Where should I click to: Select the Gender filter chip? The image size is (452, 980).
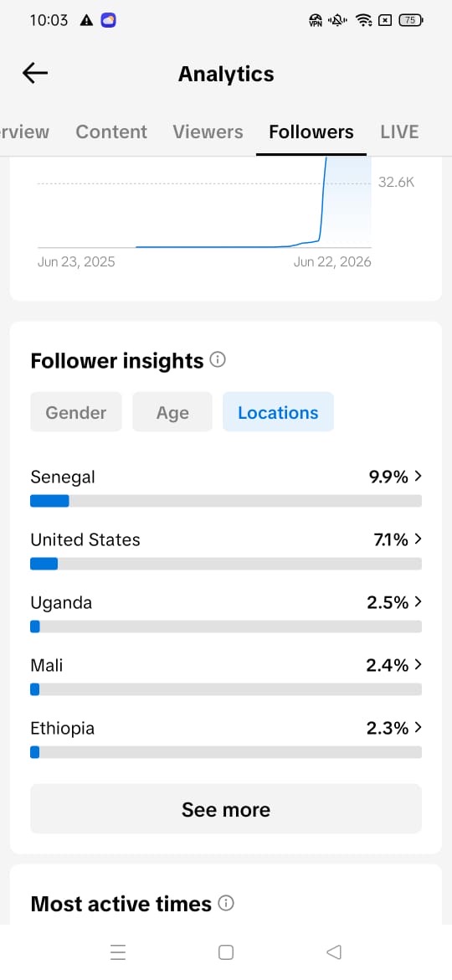click(x=76, y=412)
